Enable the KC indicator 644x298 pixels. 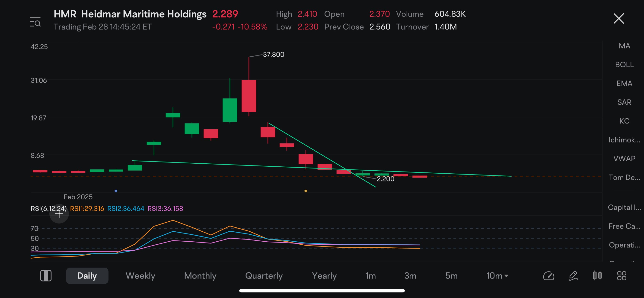click(x=624, y=121)
